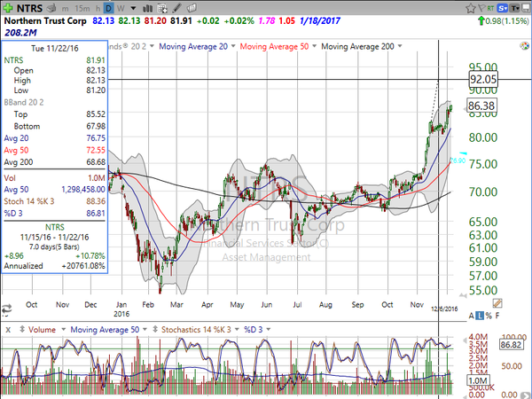Click the 86.82 stochastic value label
Viewport: 532px width, 399px height.
[511, 345]
